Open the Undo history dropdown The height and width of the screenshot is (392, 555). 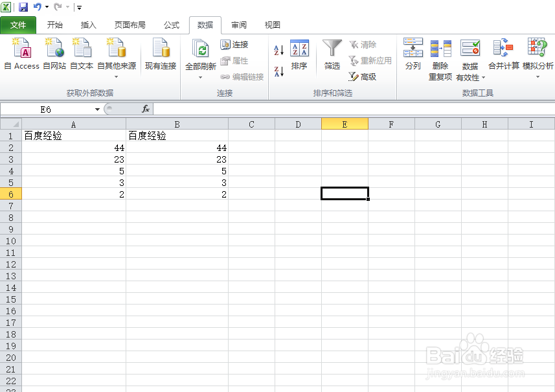click(47, 7)
